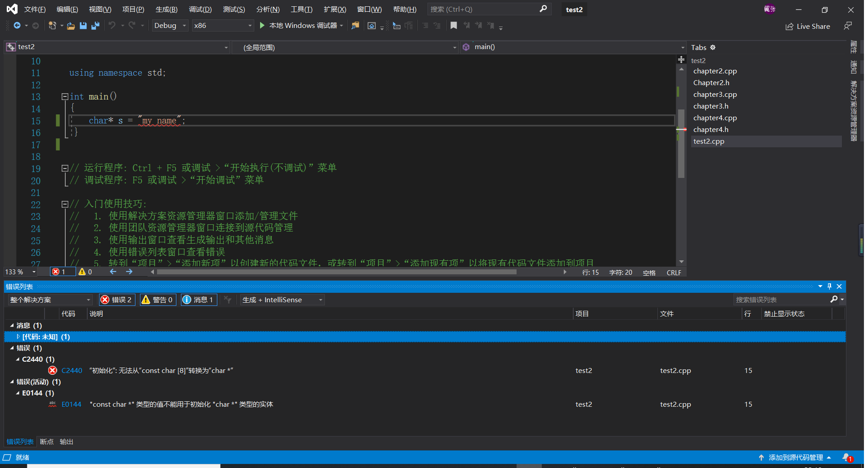Click the send feedback icon

pyautogui.click(x=848, y=26)
